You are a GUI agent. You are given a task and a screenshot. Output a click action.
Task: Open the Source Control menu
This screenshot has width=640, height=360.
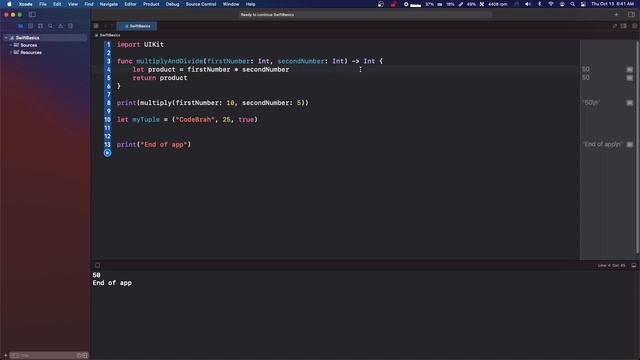(x=201, y=4)
